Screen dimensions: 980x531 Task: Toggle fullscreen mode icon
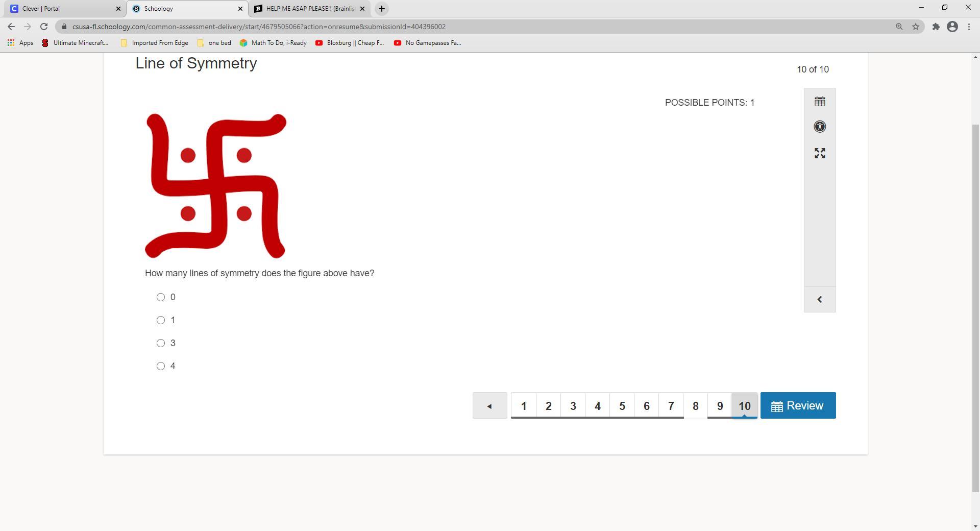click(820, 153)
